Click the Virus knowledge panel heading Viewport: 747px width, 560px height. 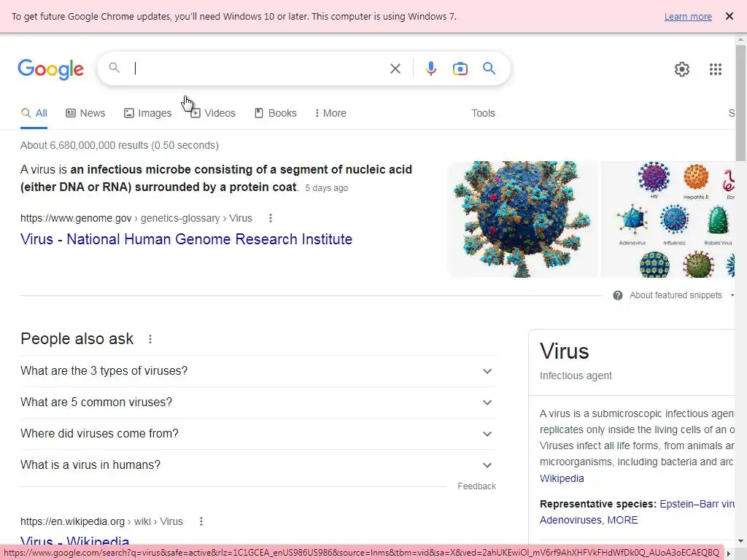[565, 351]
